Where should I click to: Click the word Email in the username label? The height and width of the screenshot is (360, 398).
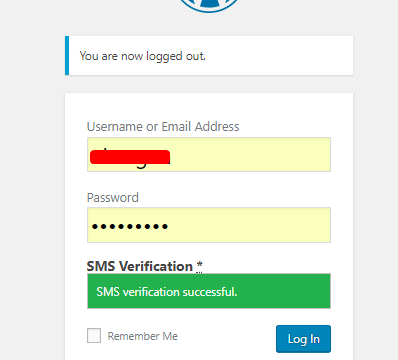point(176,127)
